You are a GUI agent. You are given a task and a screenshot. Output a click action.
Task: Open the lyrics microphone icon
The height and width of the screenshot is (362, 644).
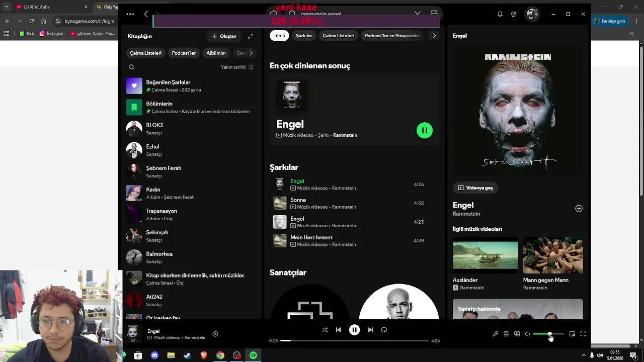coord(495,334)
